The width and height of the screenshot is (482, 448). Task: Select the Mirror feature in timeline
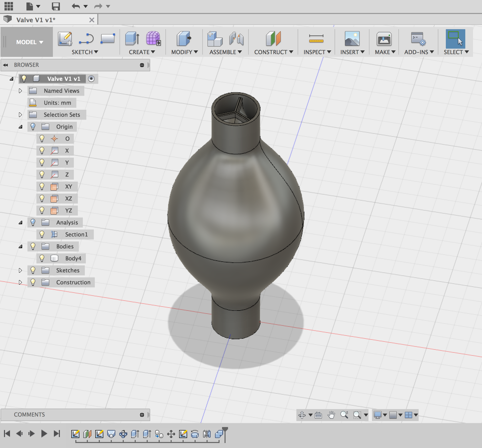[x=207, y=434]
